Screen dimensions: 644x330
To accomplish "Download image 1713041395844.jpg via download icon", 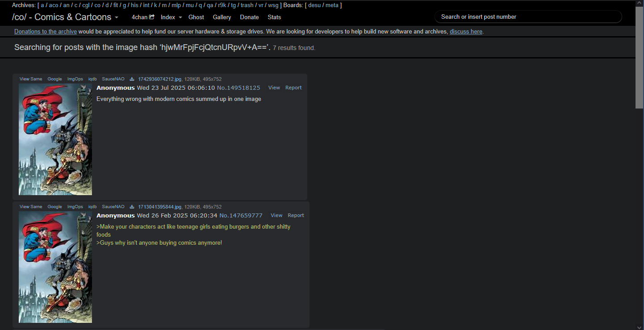I will point(132,207).
